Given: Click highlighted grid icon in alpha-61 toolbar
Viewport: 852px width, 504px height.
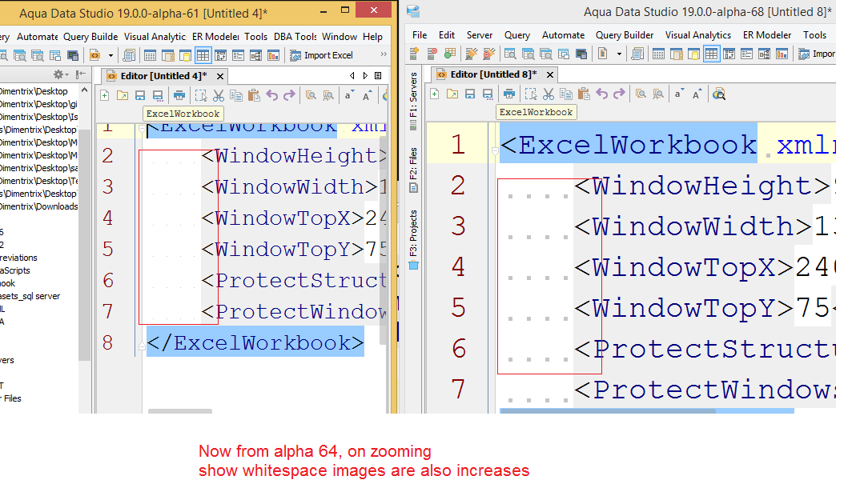Looking at the screenshot, I should click(x=203, y=55).
